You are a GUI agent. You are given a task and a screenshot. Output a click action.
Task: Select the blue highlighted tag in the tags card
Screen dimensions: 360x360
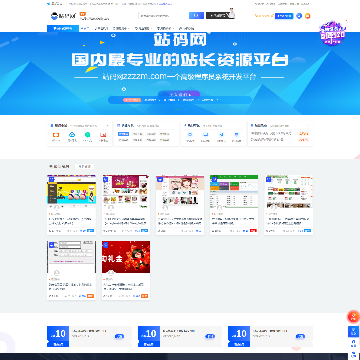123,134
